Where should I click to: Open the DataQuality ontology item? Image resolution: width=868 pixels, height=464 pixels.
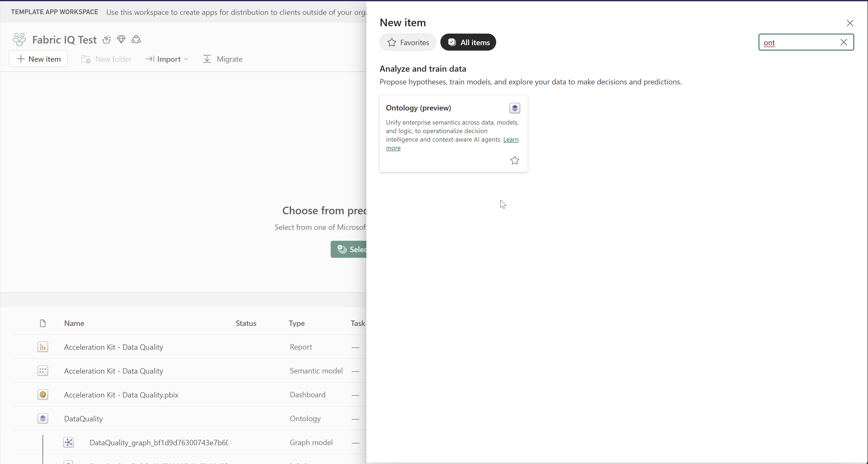coord(83,419)
